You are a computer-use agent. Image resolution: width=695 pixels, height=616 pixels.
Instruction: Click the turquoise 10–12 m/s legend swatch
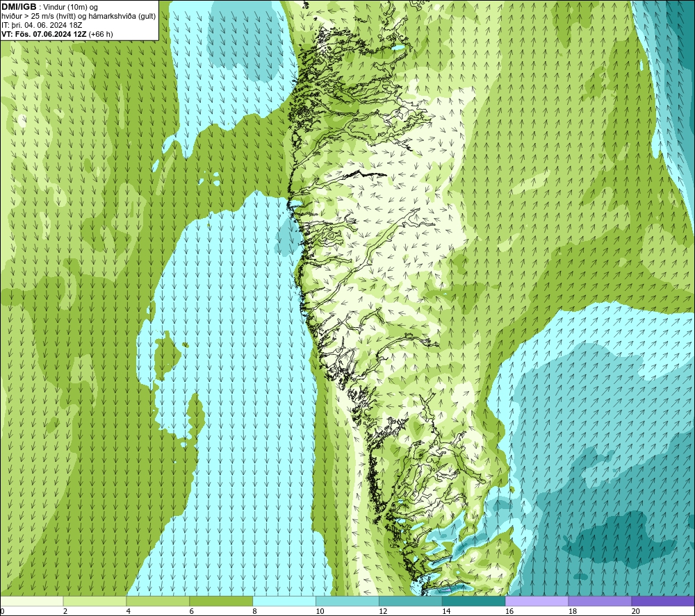pos(347,601)
